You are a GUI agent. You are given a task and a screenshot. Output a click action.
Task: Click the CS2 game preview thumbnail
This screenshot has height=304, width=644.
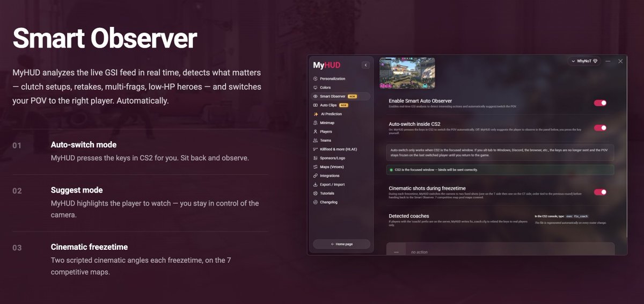pos(407,73)
